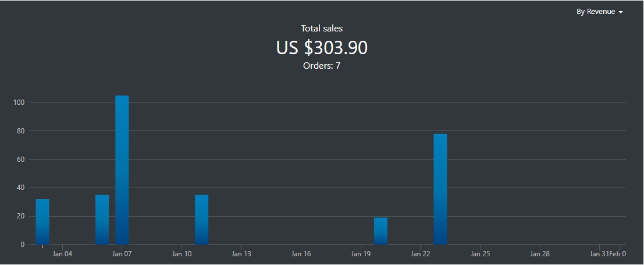Select the Jan 11 revenue bar
Image resolution: width=644 pixels, height=265 pixels.
(201, 219)
